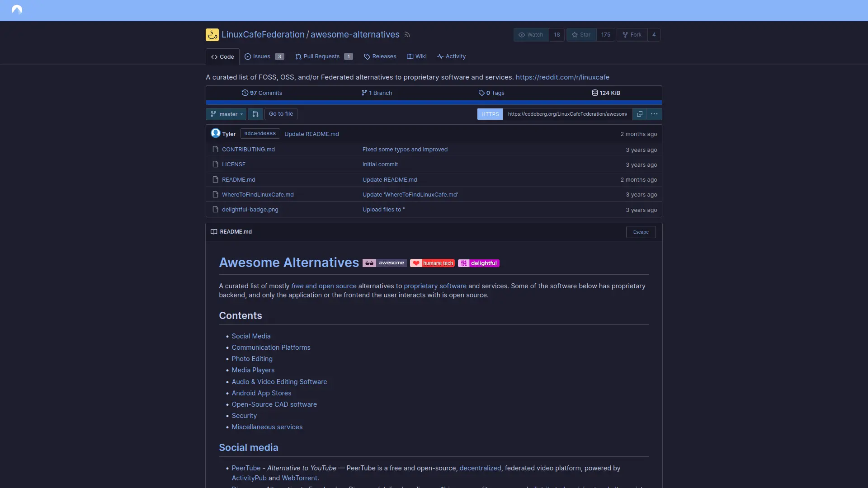Open the Wiki tab

click(416, 56)
